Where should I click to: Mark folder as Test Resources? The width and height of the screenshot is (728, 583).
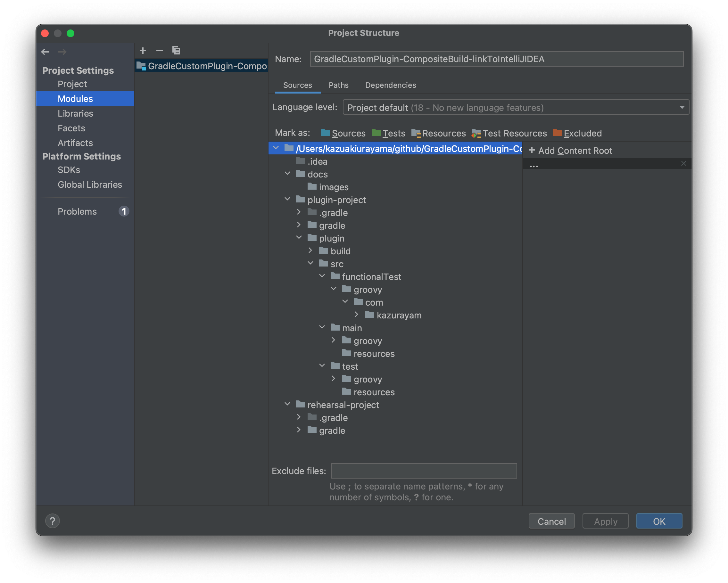tap(509, 133)
